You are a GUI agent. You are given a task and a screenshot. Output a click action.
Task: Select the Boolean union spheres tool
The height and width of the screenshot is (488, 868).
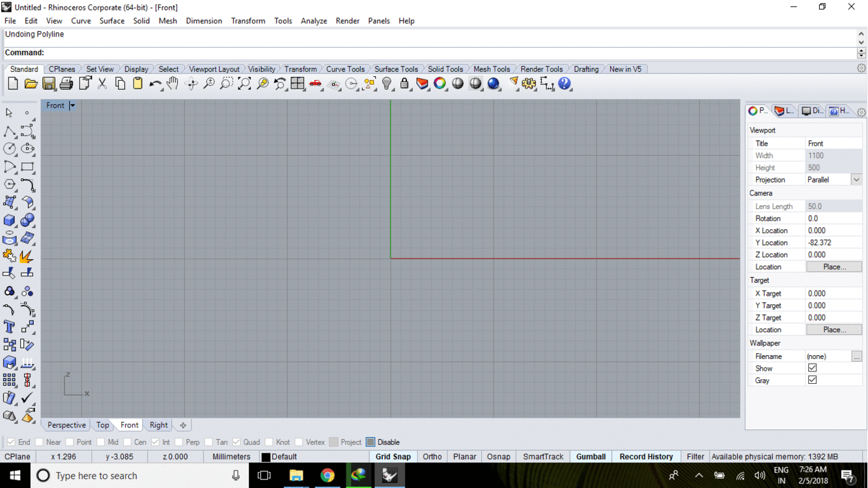tap(27, 220)
